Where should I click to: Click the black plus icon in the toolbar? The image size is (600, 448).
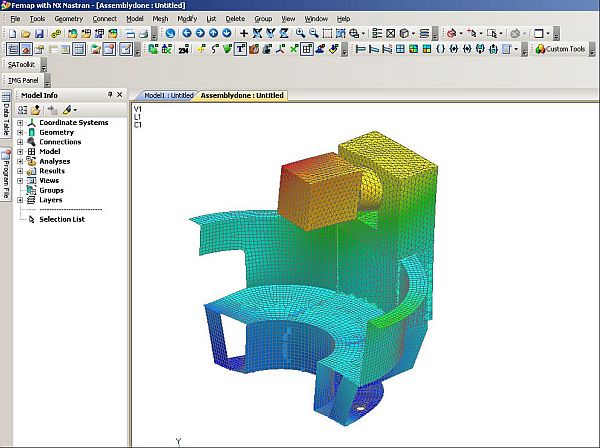244,33
